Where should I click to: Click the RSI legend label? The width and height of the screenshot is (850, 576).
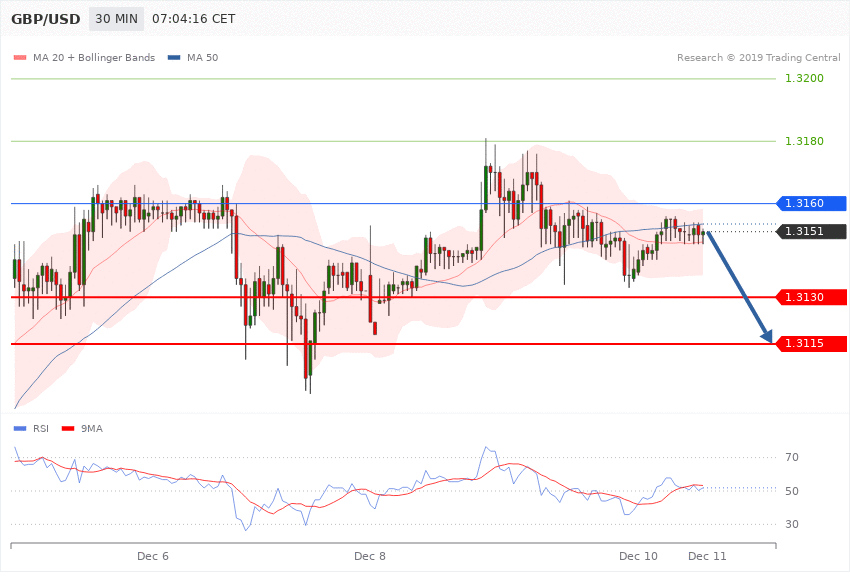click(x=41, y=429)
